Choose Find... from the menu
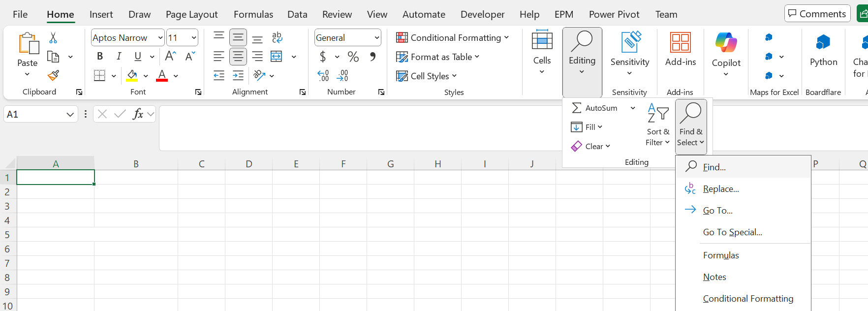This screenshot has width=868, height=311. coord(743,167)
